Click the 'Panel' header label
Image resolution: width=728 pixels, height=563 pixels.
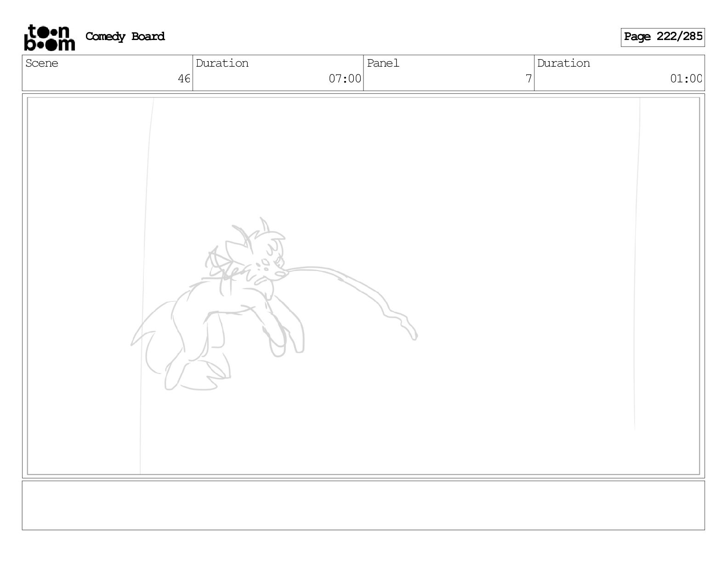(383, 63)
